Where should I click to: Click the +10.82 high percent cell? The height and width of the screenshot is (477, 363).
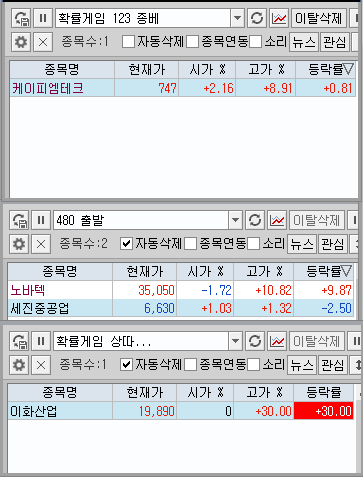[x=264, y=290]
